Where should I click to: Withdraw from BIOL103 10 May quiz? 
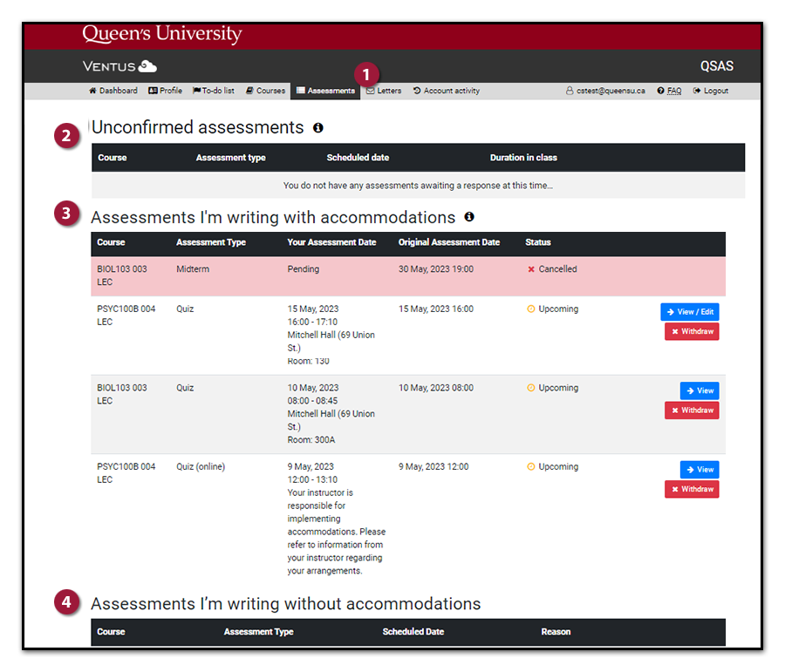[x=692, y=411]
